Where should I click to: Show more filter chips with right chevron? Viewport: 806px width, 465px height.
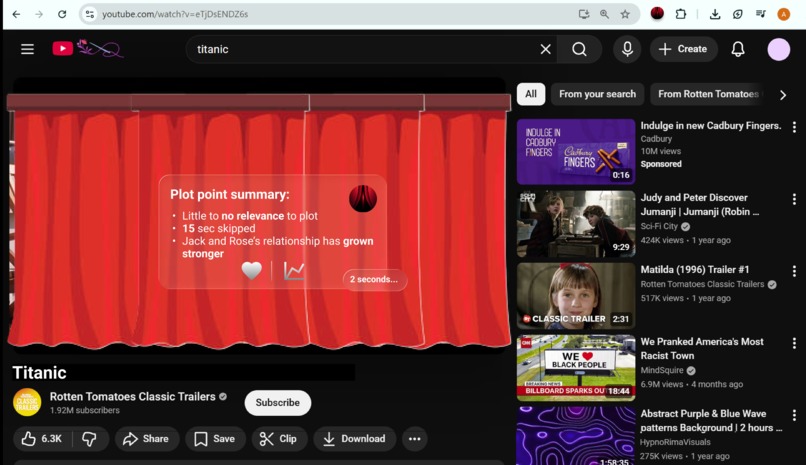pos(783,95)
